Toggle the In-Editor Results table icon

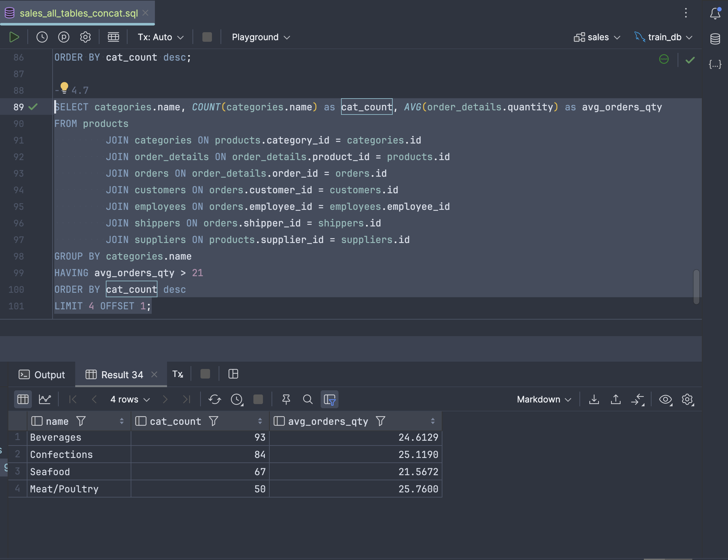coord(113,37)
